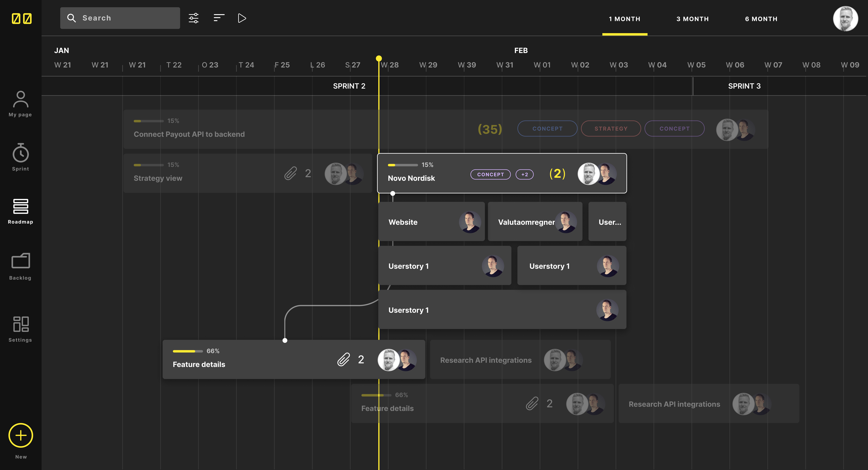Screen dimensions: 868x470
Task: Click CONCEPT tag on Novo Nordisk
Action: point(490,174)
